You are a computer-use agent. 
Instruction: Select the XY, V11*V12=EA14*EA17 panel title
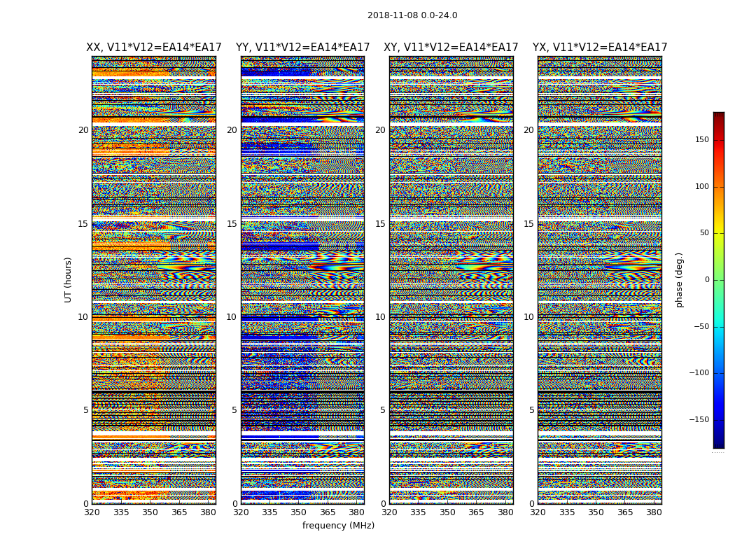(451, 48)
